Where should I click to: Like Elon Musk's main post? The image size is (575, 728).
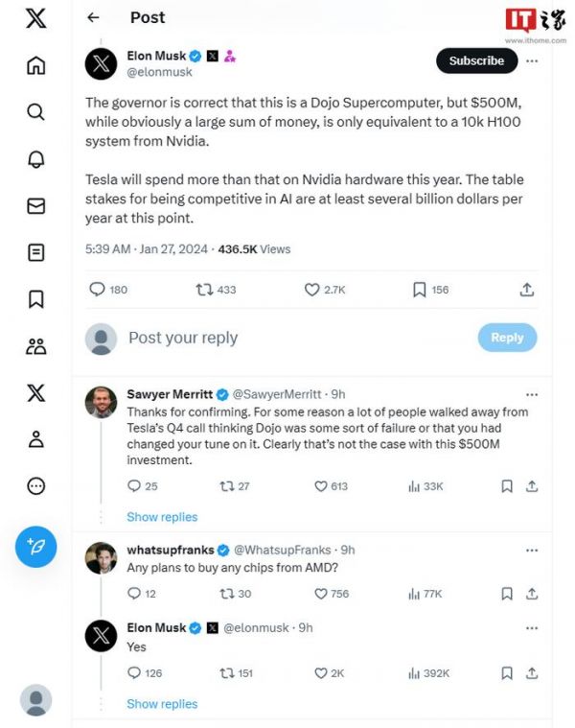click(x=311, y=289)
